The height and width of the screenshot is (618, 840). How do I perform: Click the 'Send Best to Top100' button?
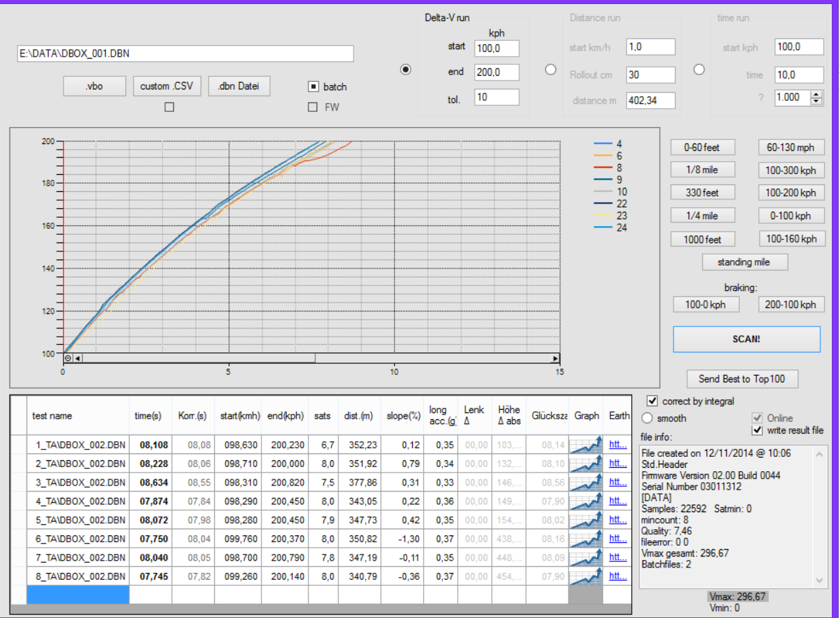742,378
